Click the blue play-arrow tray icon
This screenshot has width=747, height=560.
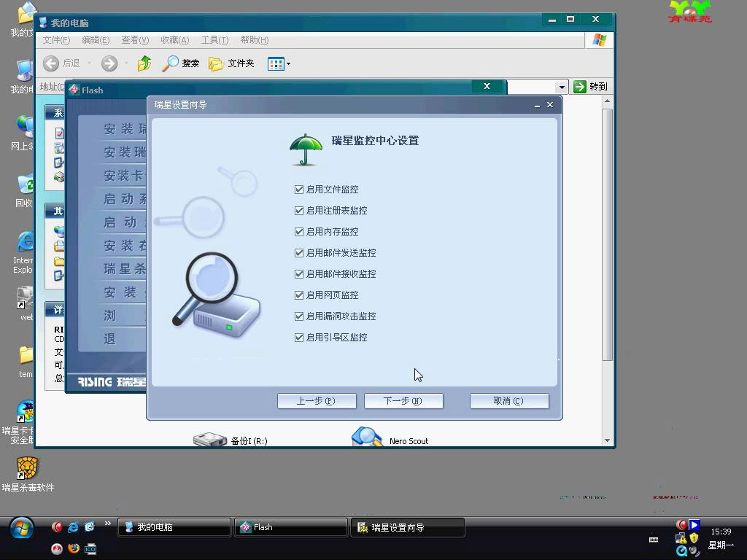pos(694,525)
